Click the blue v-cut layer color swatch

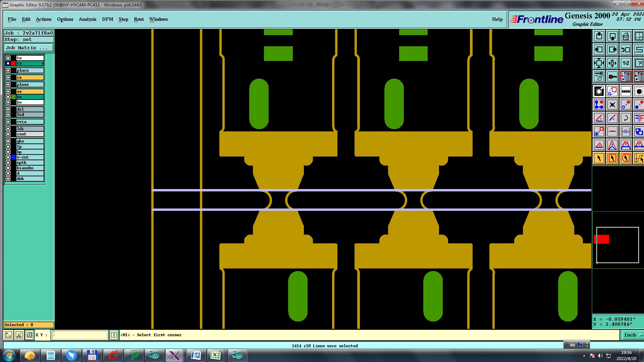(x=13, y=157)
